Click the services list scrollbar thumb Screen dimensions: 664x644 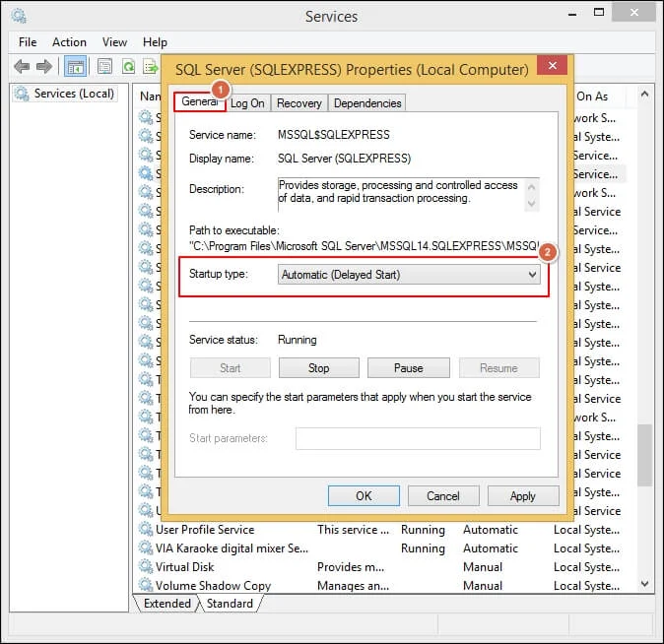coord(645,456)
